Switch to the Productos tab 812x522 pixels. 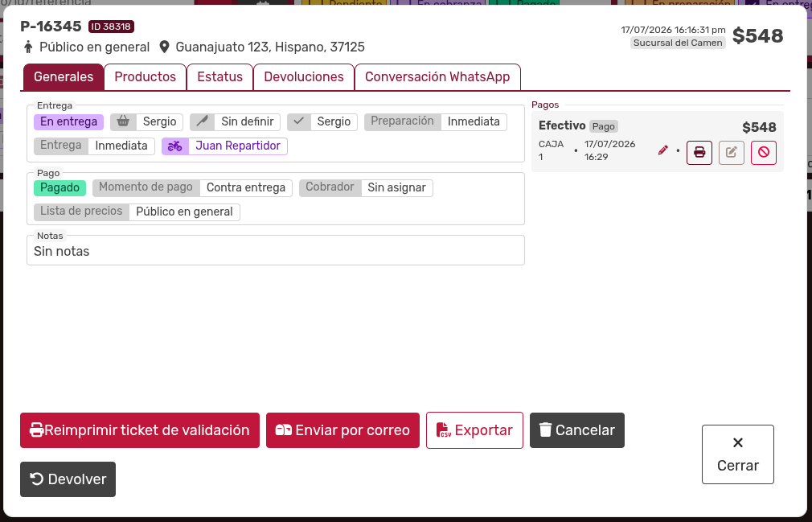pyautogui.click(x=145, y=77)
